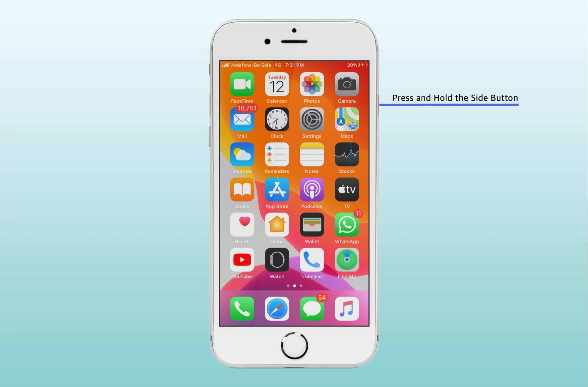Image resolution: width=588 pixels, height=387 pixels.
Task: Tap the Safari browser icon
Action: pos(276,308)
